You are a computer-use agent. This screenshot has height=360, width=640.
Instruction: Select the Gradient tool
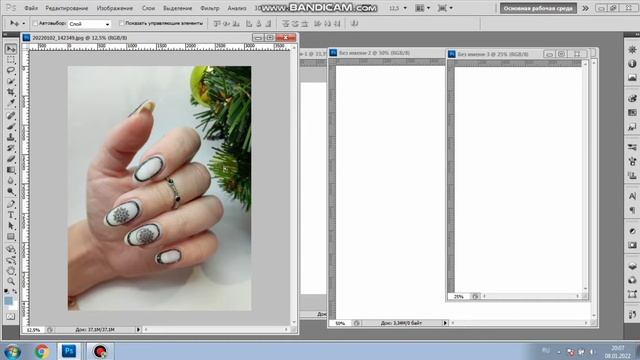(x=11, y=170)
